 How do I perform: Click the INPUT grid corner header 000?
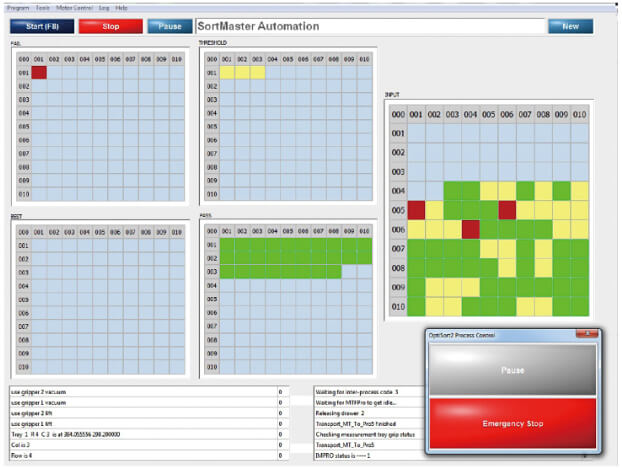click(398, 114)
